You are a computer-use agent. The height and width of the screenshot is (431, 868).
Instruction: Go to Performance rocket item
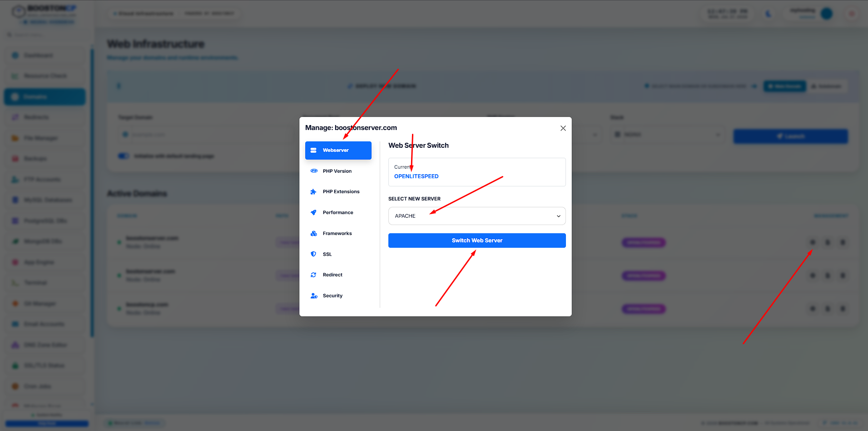pyautogui.click(x=338, y=213)
